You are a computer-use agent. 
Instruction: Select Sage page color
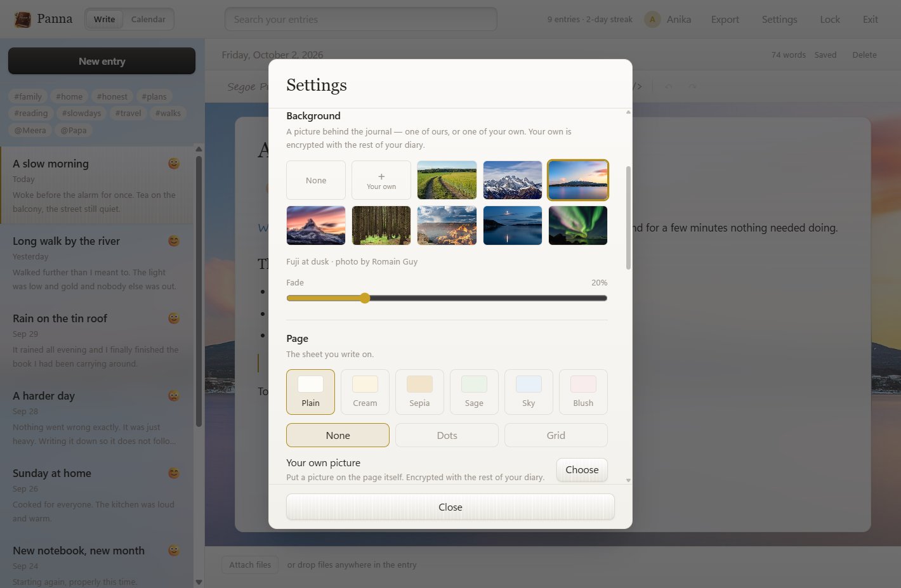pyautogui.click(x=474, y=392)
